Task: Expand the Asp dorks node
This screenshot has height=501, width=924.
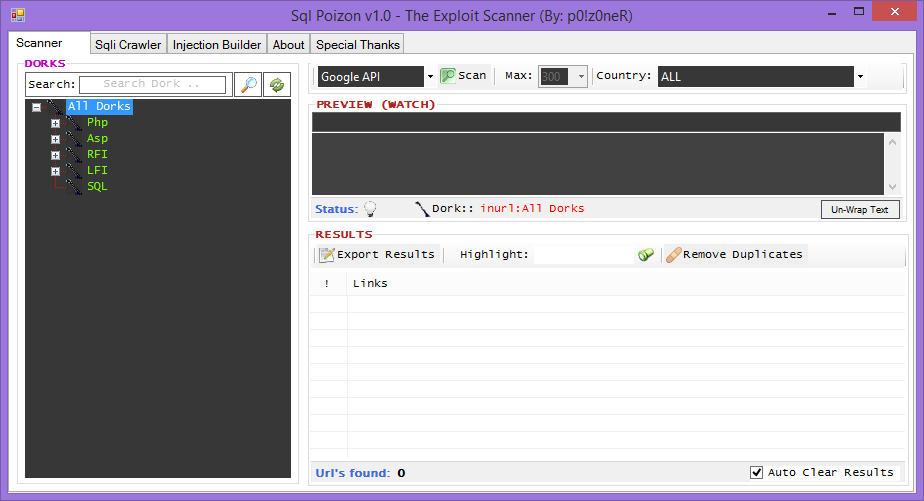Action: (55, 139)
